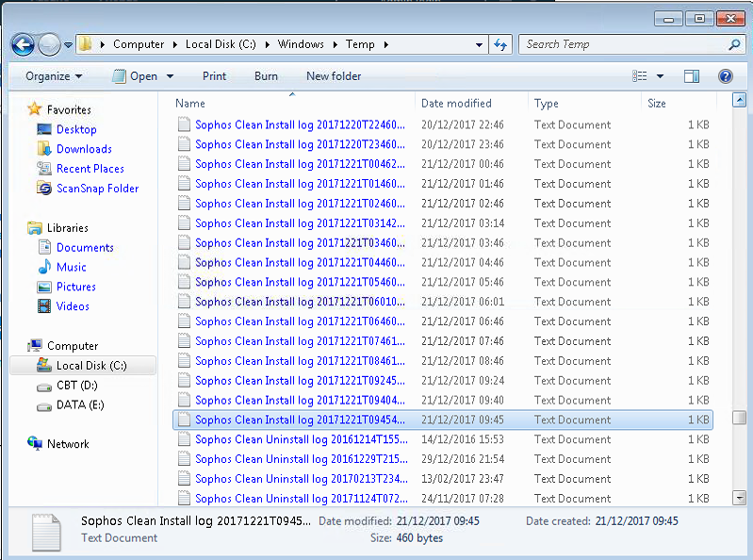
Task: Open the Organize menu
Action: click(54, 75)
